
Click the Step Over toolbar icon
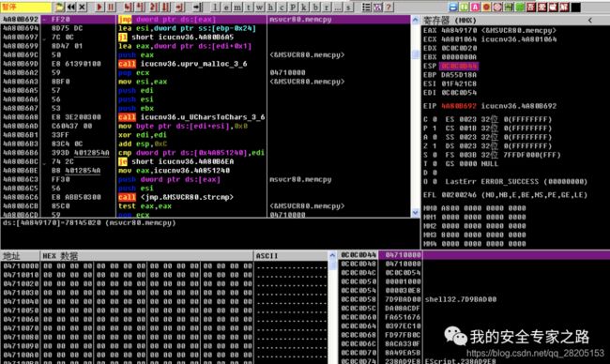coord(140,7)
